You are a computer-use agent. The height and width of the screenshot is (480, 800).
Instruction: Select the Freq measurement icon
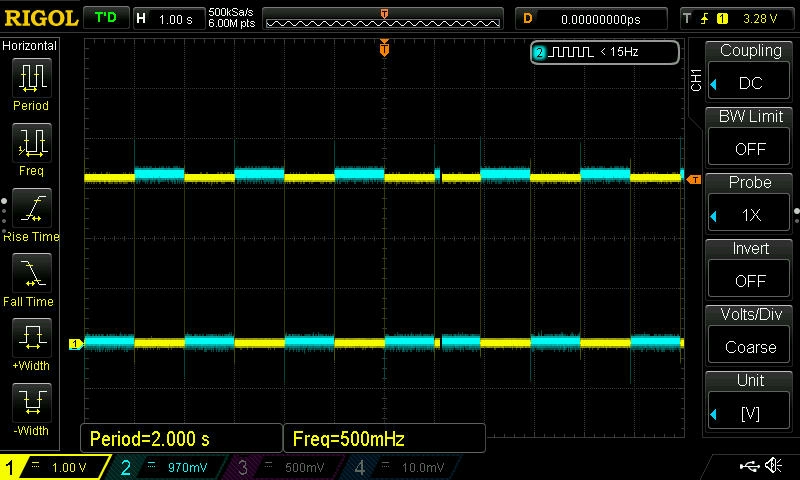pos(31,145)
